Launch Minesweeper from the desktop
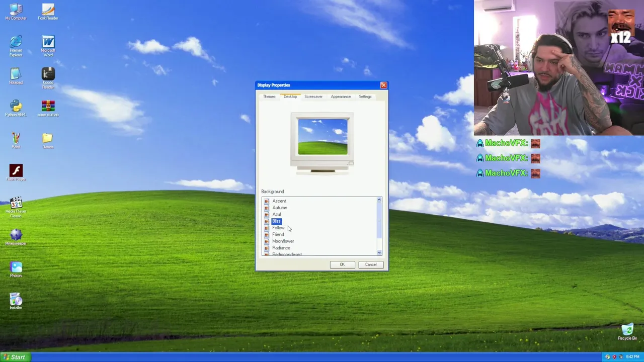 (x=16, y=237)
